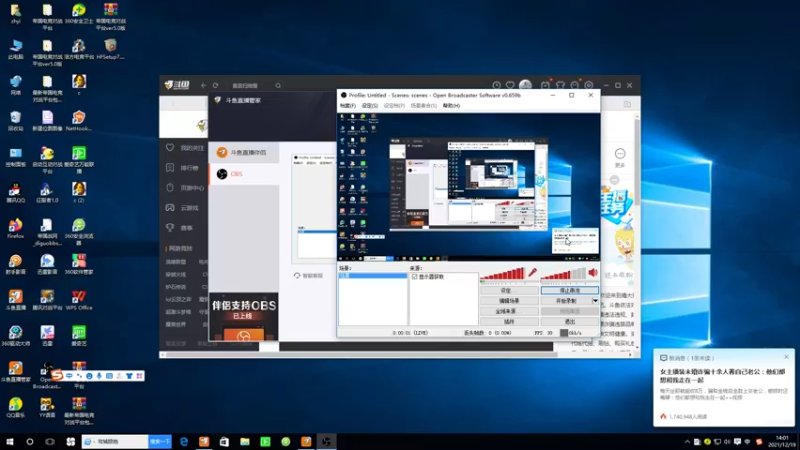Open the NetHook desktop icon

(79, 121)
